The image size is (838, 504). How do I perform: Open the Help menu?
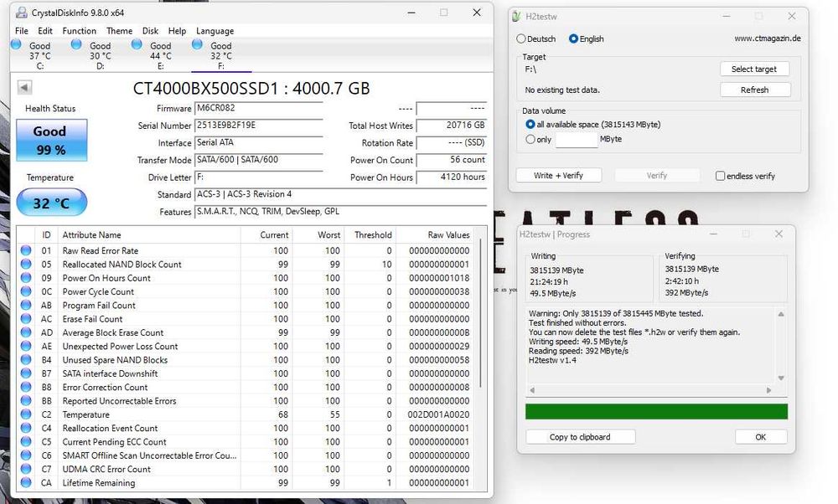pyautogui.click(x=177, y=31)
